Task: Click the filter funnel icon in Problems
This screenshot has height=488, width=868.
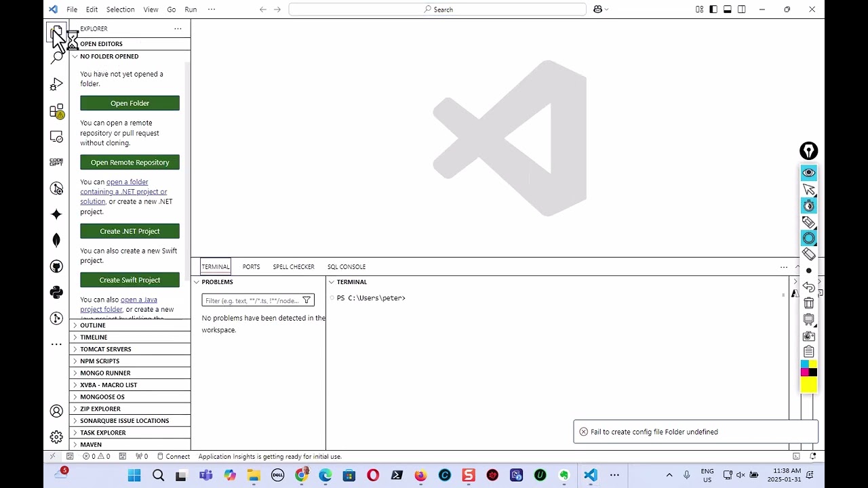Action: (x=307, y=300)
